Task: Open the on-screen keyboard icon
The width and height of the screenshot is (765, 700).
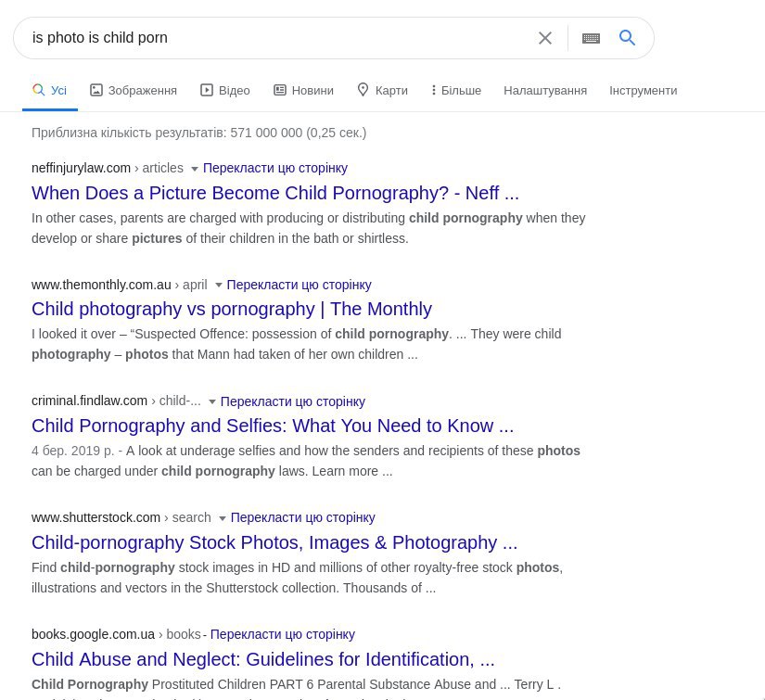Action: 591,38
